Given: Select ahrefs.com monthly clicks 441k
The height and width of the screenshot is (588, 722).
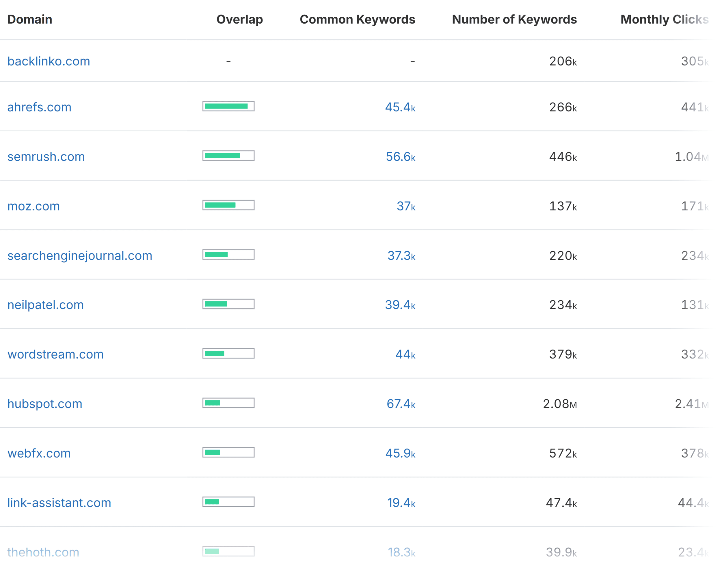Looking at the screenshot, I should [695, 107].
